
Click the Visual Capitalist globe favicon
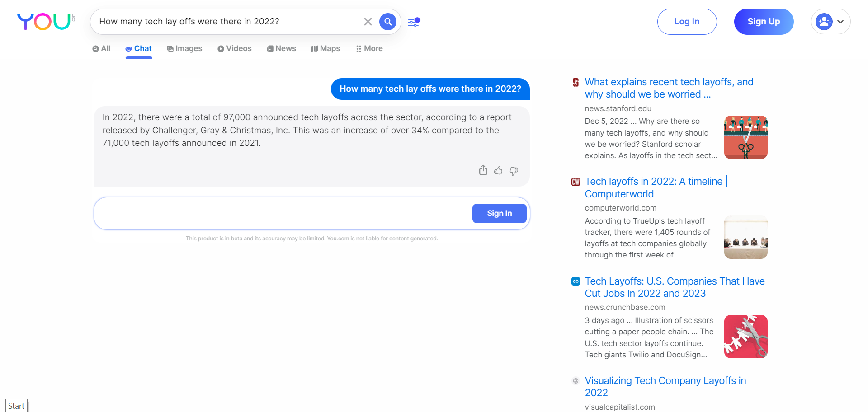pyautogui.click(x=576, y=381)
